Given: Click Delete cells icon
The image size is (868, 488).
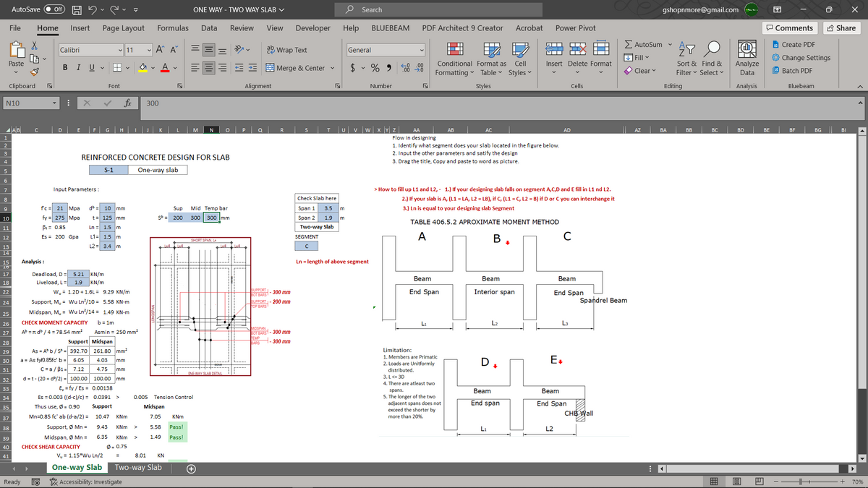Looking at the screenshot, I should (579, 48).
